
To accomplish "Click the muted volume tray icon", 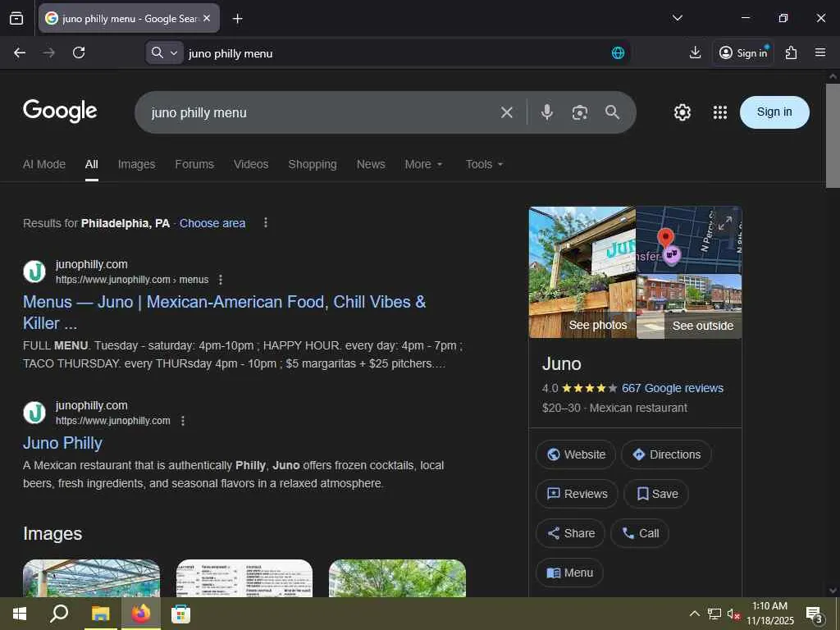I will pos(733,614).
